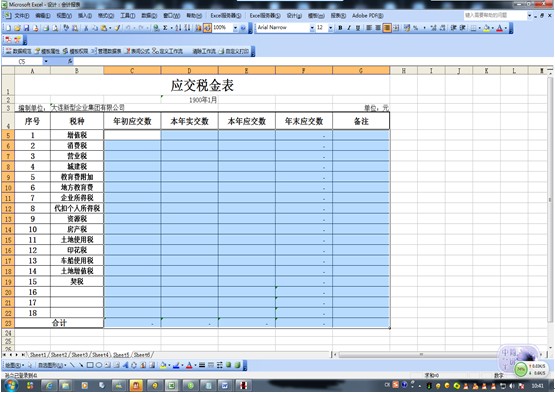Click the Chart Wizard icon

click(x=198, y=28)
